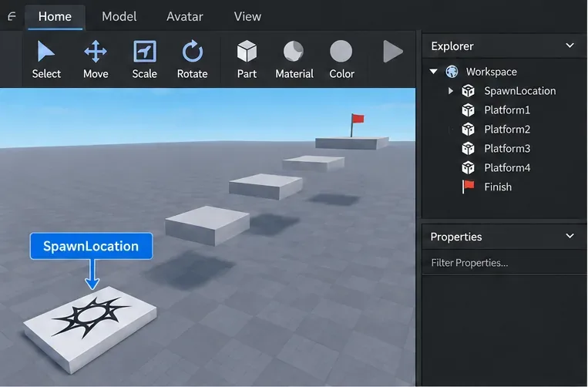
Task: Click the Platform3 part icon
Action: pyautogui.click(x=468, y=149)
